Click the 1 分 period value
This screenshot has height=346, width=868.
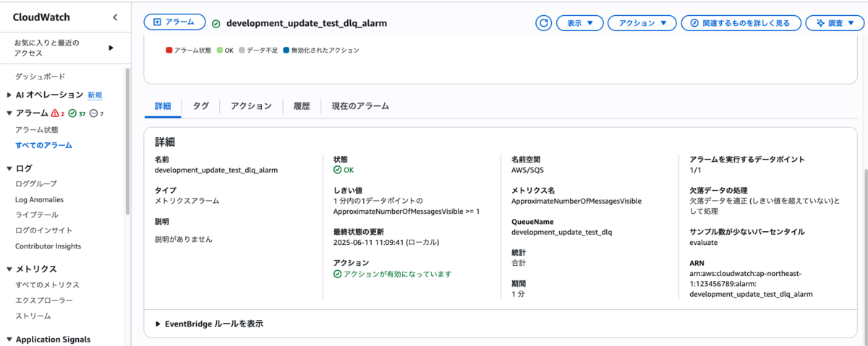tap(518, 295)
